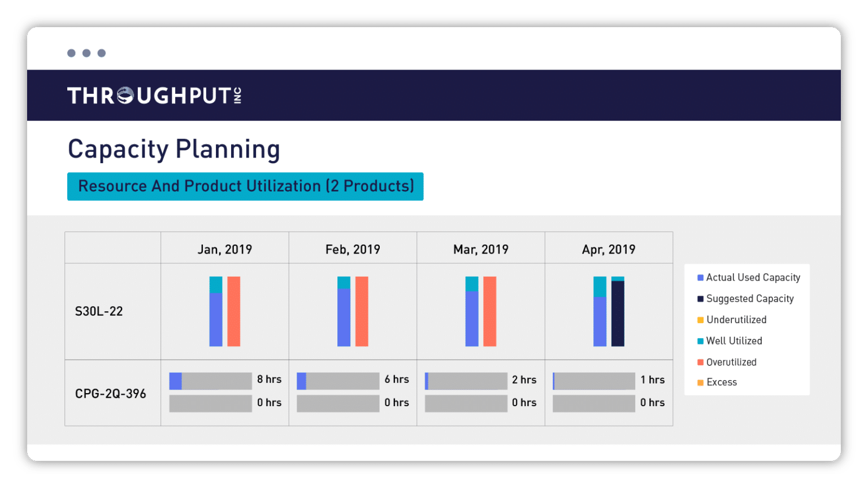Click the Resource And Product Utilization banner
This screenshot has height=488, width=868.
[x=245, y=186]
